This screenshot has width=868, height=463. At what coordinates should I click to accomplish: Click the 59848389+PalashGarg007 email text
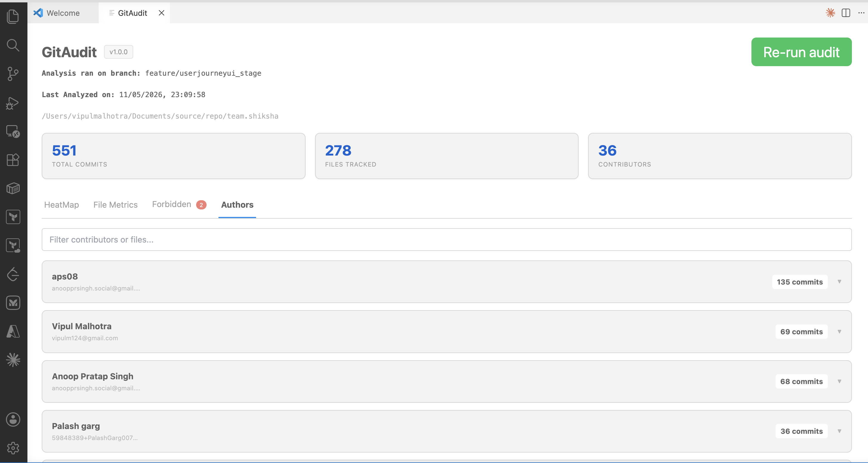[x=95, y=438]
